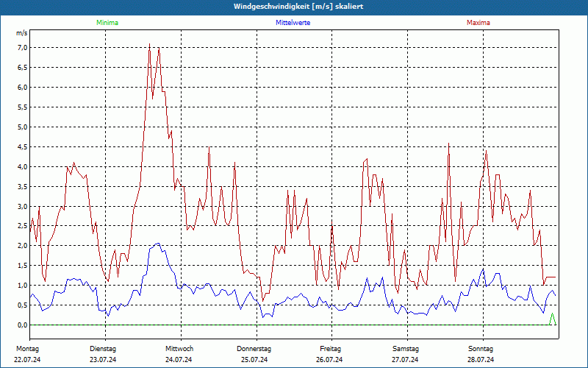Select the green 'Minima' legend label
Screen dimensions: 588x368
[x=107, y=23]
